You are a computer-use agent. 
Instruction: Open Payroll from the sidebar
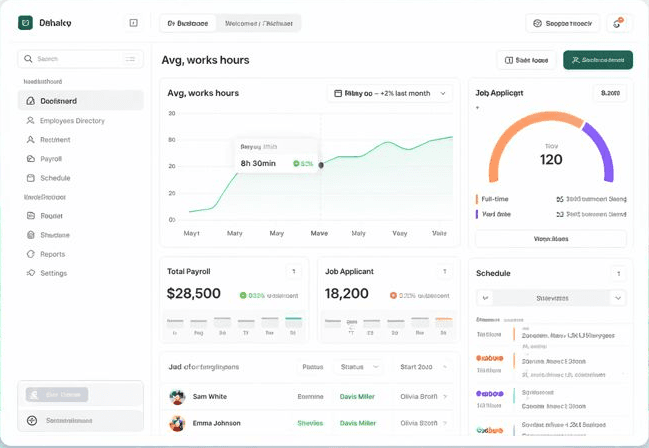click(50, 159)
